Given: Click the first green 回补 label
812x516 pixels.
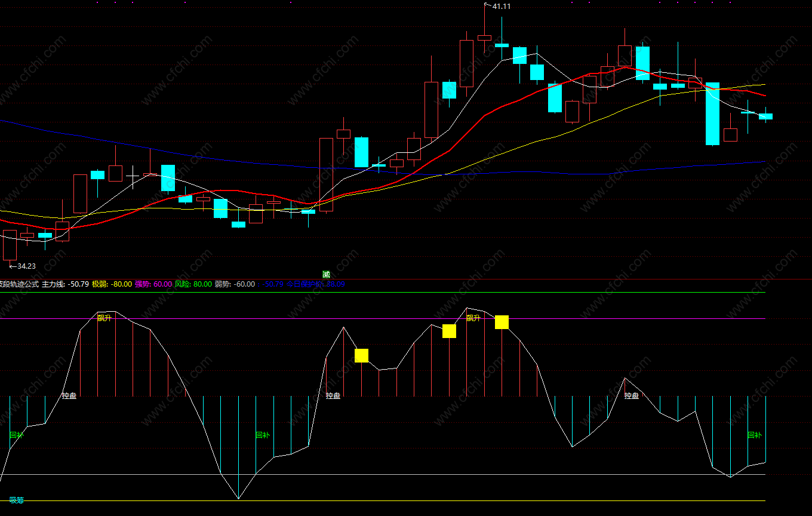Looking at the screenshot, I should 17,435.
